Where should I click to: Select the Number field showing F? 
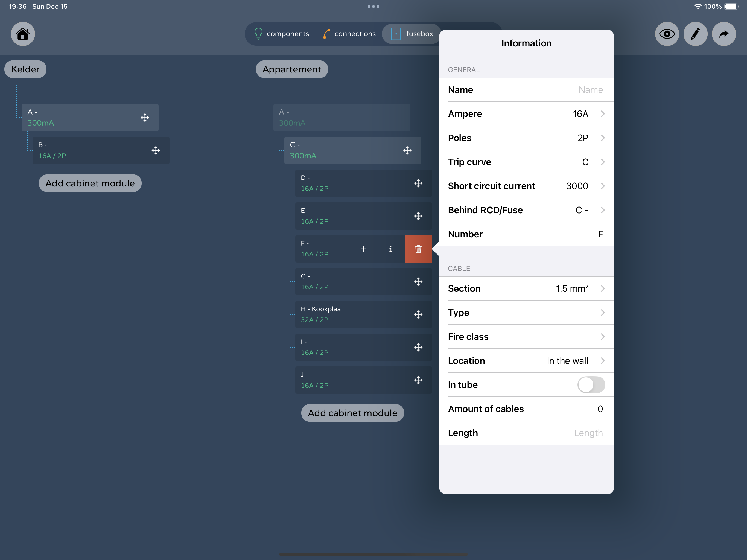click(526, 234)
